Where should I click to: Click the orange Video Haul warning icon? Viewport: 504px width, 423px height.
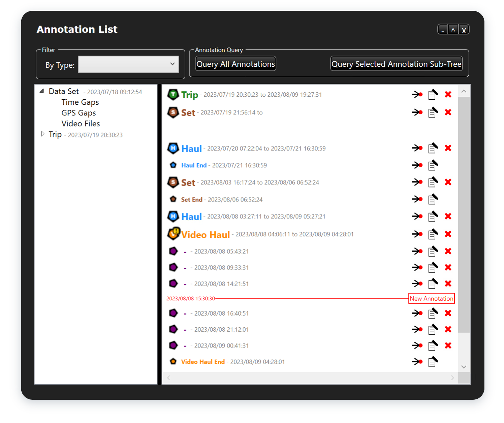pyautogui.click(x=174, y=234)
